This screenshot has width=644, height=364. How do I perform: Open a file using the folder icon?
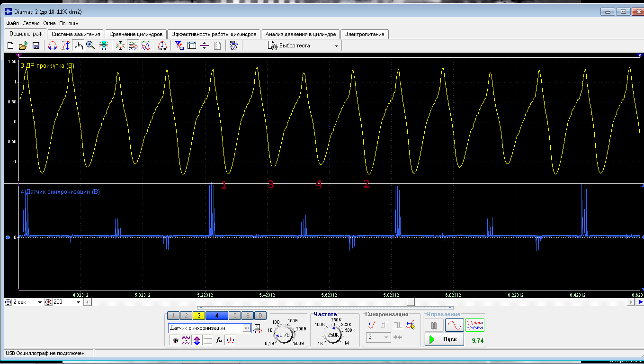point(23,45)
